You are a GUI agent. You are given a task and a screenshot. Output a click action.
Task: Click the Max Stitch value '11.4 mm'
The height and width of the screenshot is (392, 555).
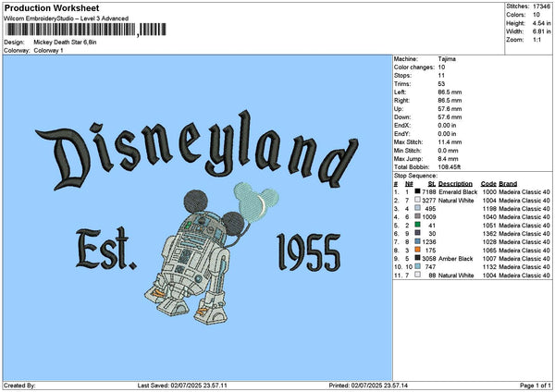coord(450,141)
